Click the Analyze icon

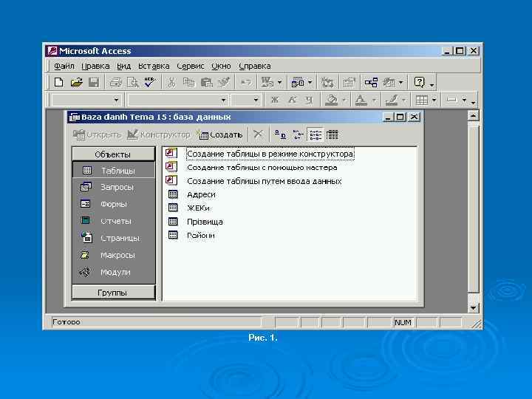pos(298,82)
